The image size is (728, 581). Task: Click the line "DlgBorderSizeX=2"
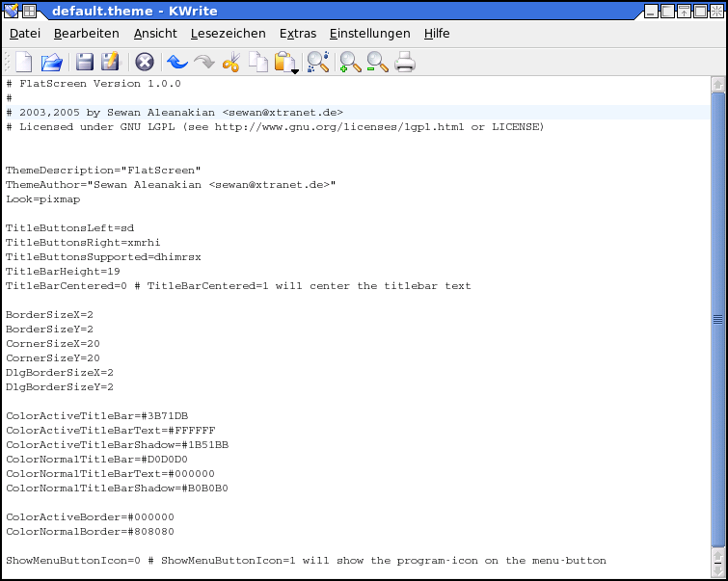point(60,372)
